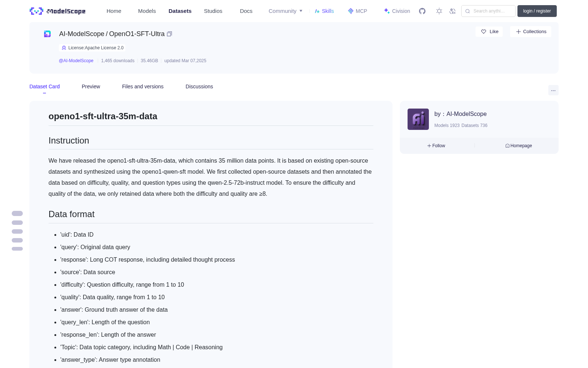Open the Models navigation item

tap(147, 11)
